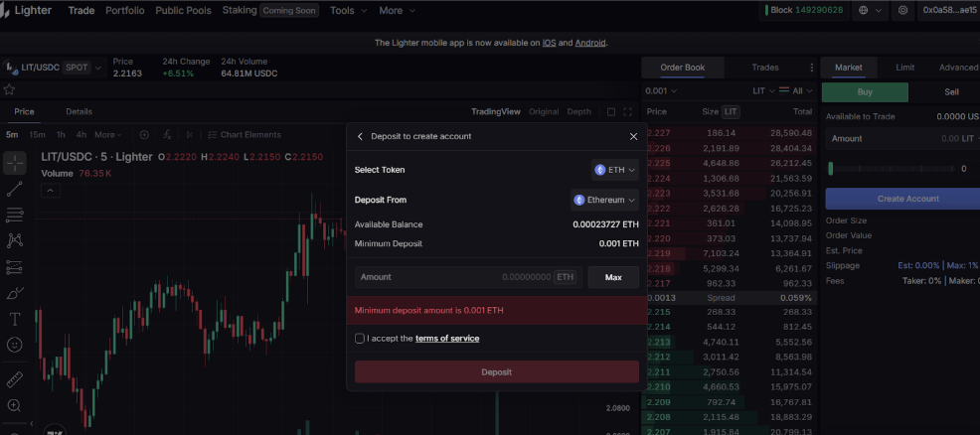Select the crosshair cursor tool
Viewport: 980px width, 435px height.
[15, 162]
